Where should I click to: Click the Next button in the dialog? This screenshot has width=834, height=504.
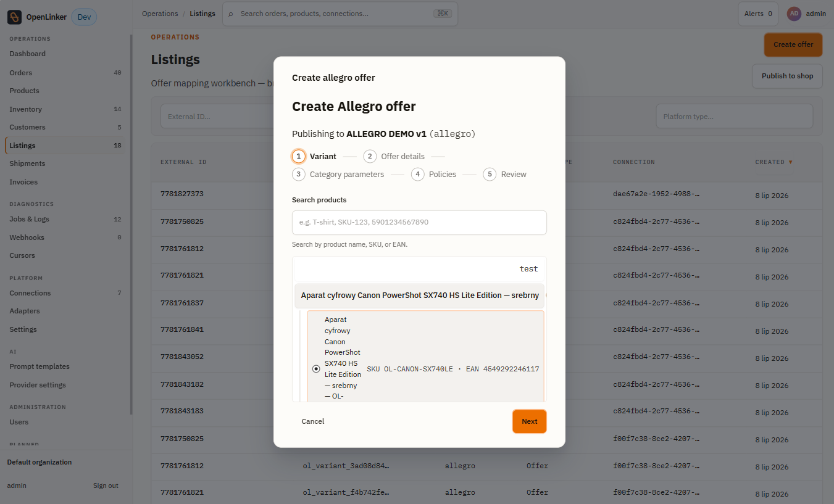point(530,421)
